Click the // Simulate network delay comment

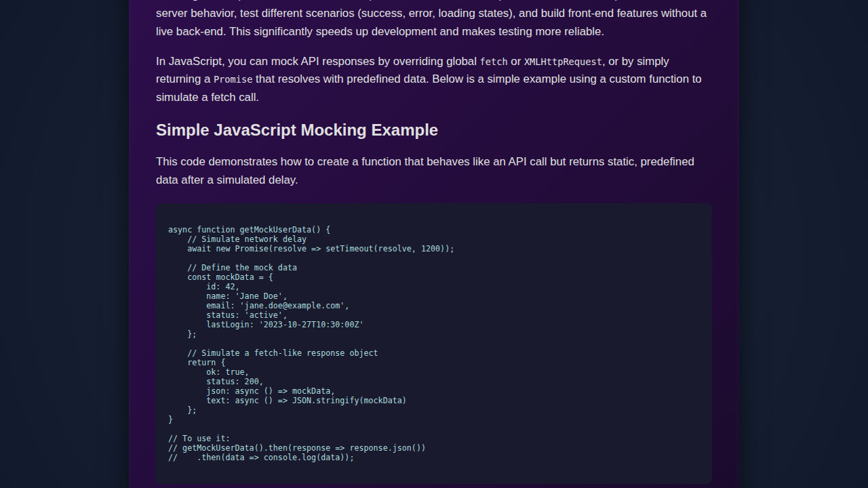(x=246, y=239)
